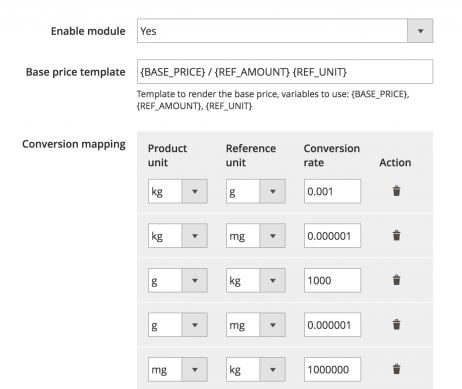Click the conversion rate field showing 1000
Image resolution: width=462 pixels, height=389 pixels.
coord(332,280)
